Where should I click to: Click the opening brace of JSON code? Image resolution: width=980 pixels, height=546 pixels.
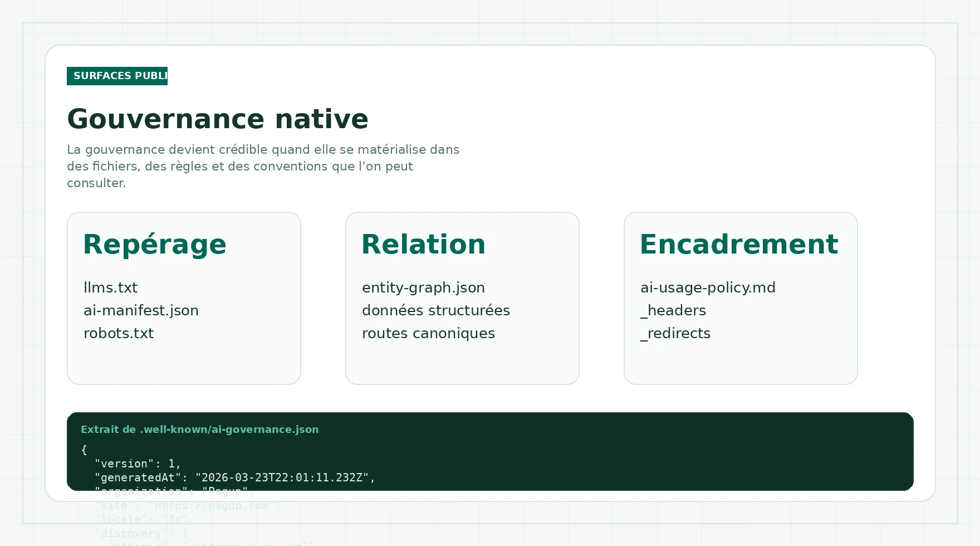(84, 450)
